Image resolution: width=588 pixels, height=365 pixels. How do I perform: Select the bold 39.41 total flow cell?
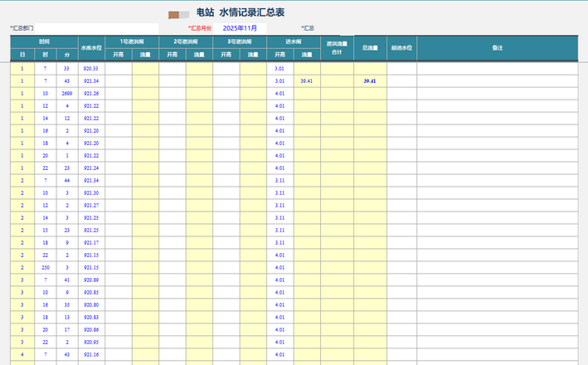pos(370,81)
